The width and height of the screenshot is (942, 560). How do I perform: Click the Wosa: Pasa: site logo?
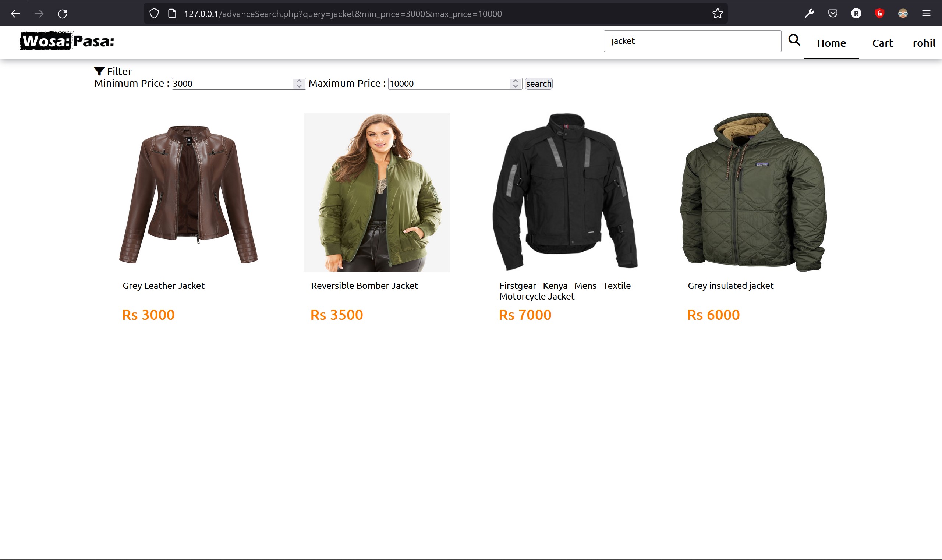(x=67, y=41)
